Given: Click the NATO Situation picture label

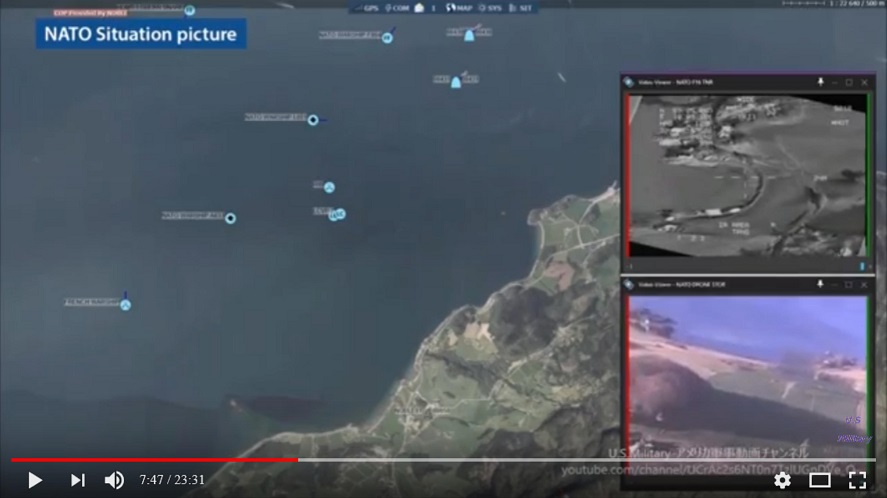Looking at the screenshot, I should pyautogui.click(x=140, y=35).
